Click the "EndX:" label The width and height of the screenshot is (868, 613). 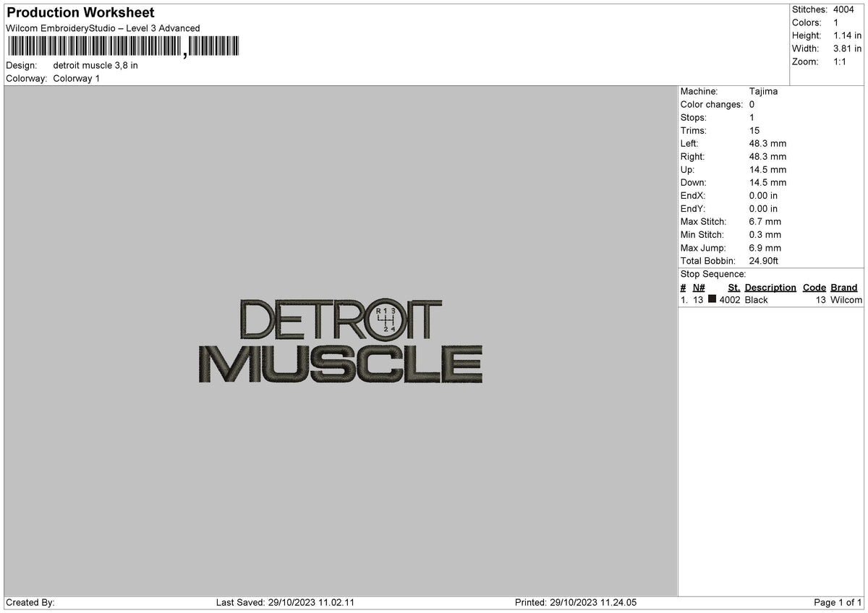click(693, 195)
